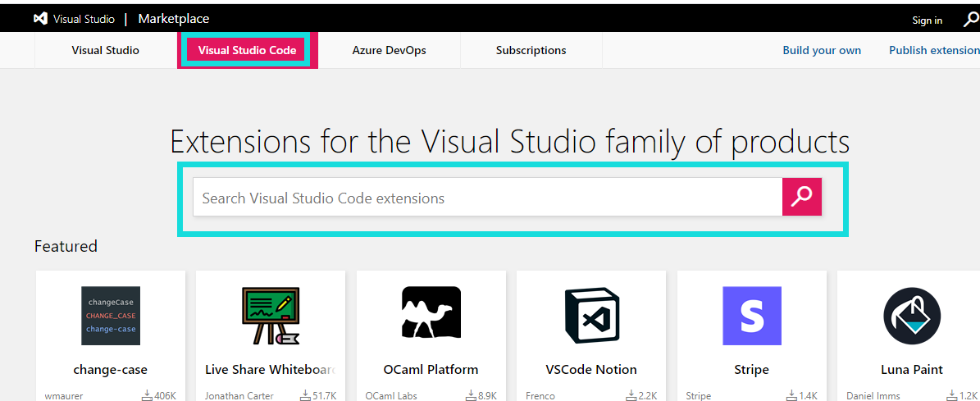Open the OCaml Platform camel icon
The height and width of the screenshot is (401, 980).
point(431,313)
